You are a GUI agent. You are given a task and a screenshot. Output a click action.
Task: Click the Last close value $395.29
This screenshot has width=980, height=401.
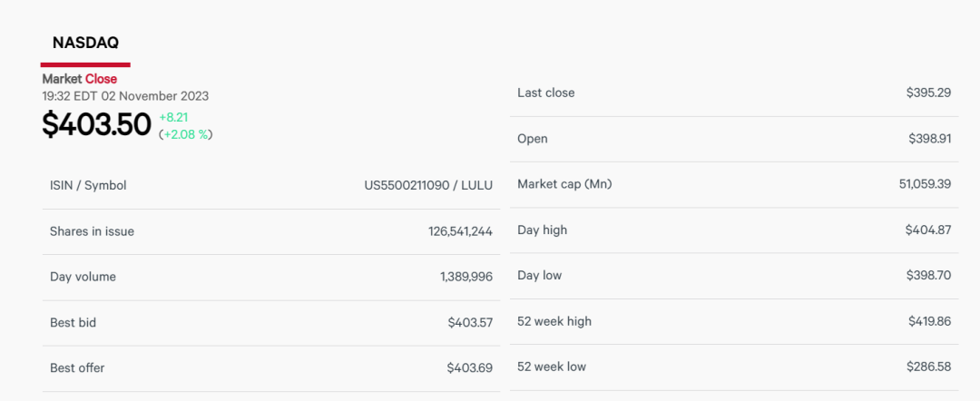pyautogui.click(x=929, y=93)
